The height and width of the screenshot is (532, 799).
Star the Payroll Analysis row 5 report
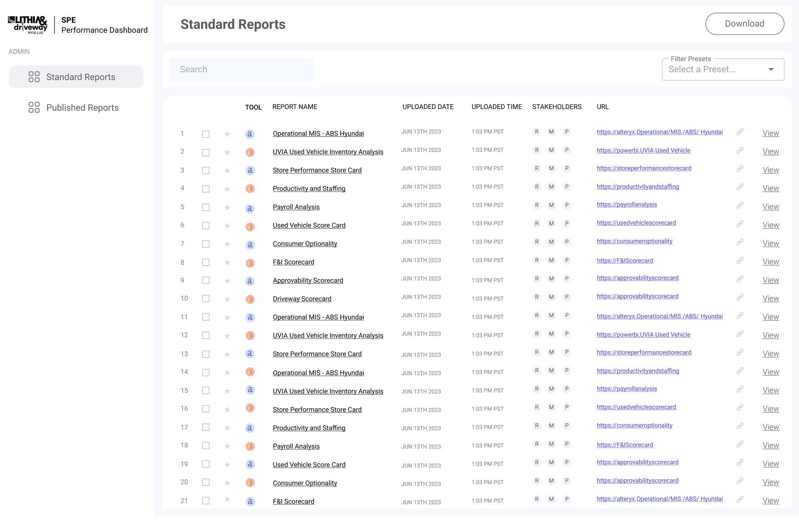[x=227, y=207]
